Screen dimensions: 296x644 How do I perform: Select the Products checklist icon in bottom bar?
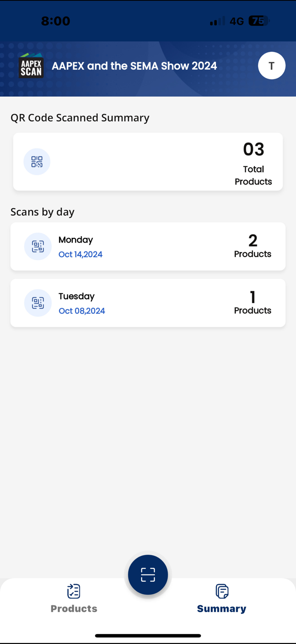click(74, 591)
